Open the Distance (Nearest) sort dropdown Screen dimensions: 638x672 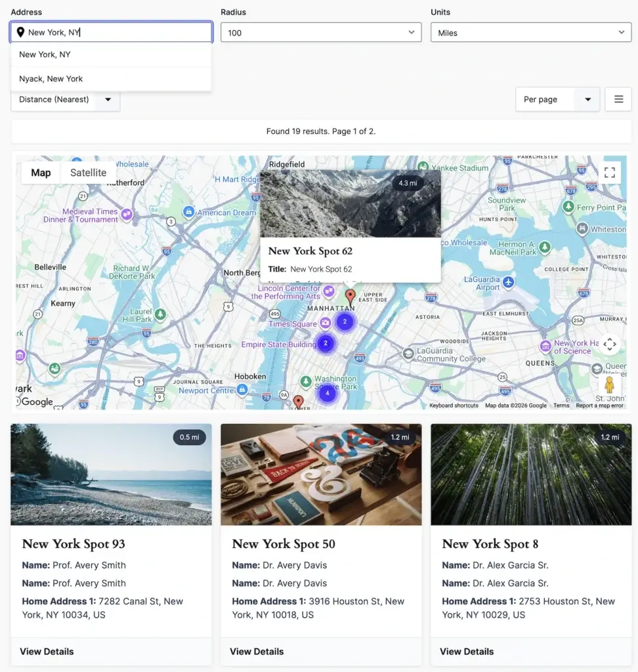(x=65, y=100)
